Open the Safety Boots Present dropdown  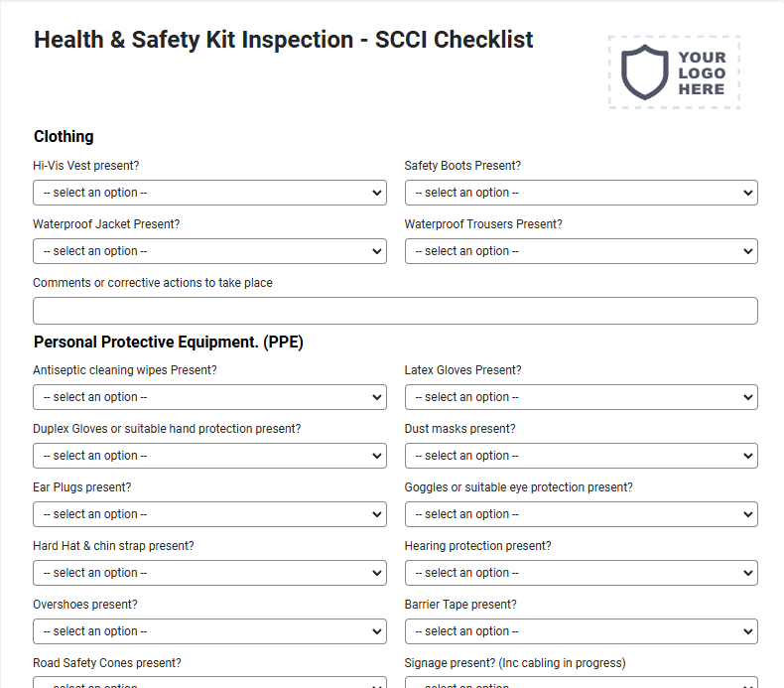(x=581, y=193)
